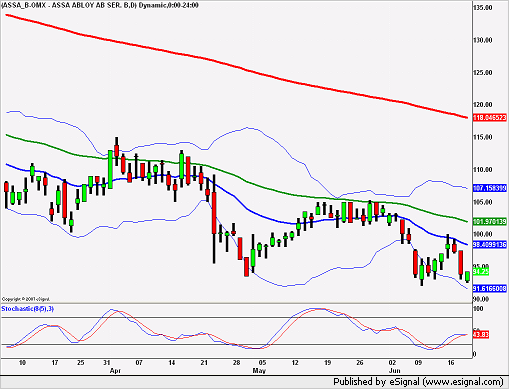Click the 135.00 price axis label
The image size is (509, 389).
coord(482,7)
